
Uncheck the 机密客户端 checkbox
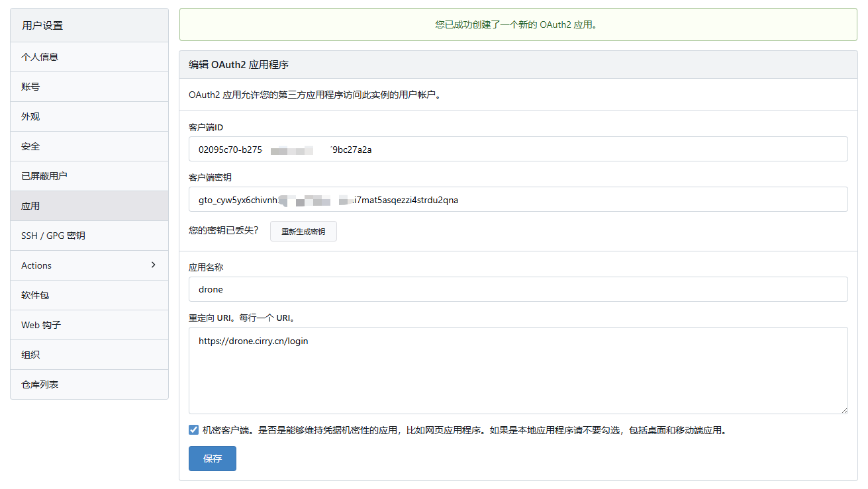pos(193,430)
